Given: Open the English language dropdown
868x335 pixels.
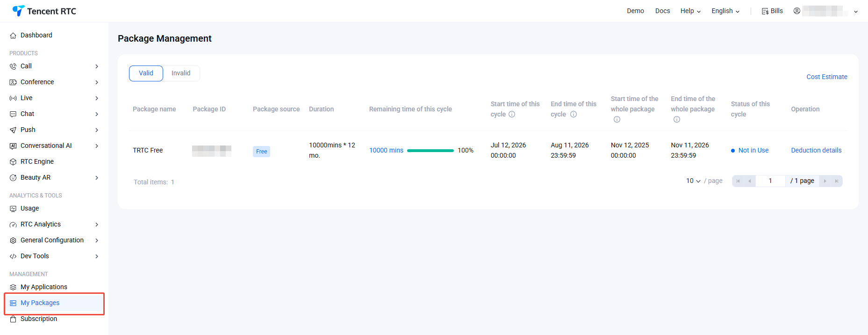Looking at the screenshot, I should pyautogui.click(x=725, y=11).
